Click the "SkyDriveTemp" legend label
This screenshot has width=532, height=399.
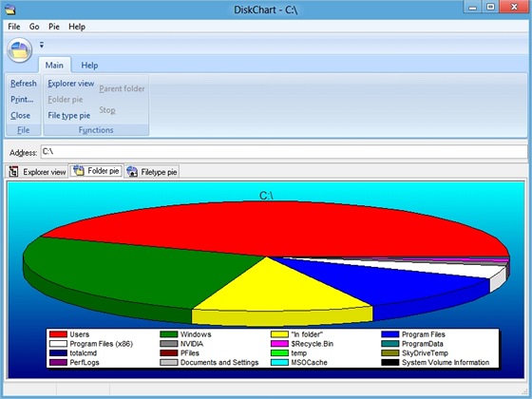[x=425, y=352]
